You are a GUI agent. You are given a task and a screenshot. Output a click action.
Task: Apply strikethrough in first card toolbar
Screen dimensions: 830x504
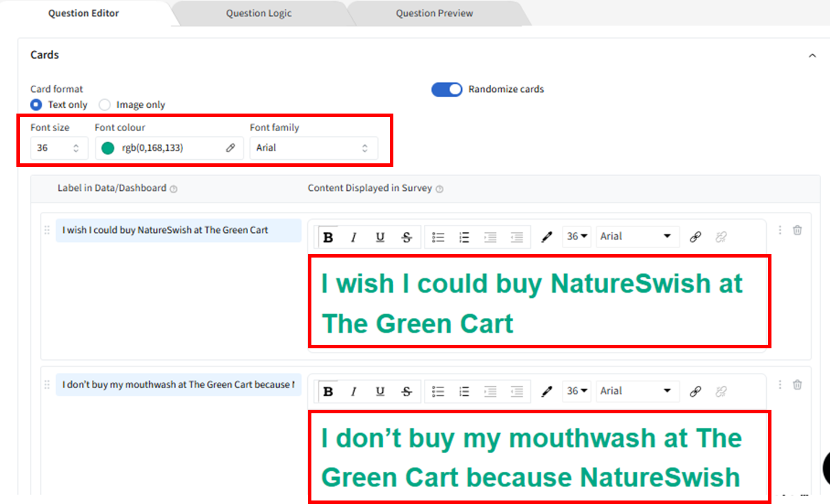407,237
